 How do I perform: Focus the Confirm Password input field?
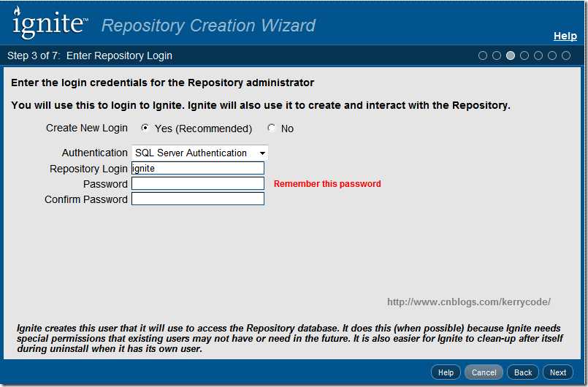pos(198,199)
